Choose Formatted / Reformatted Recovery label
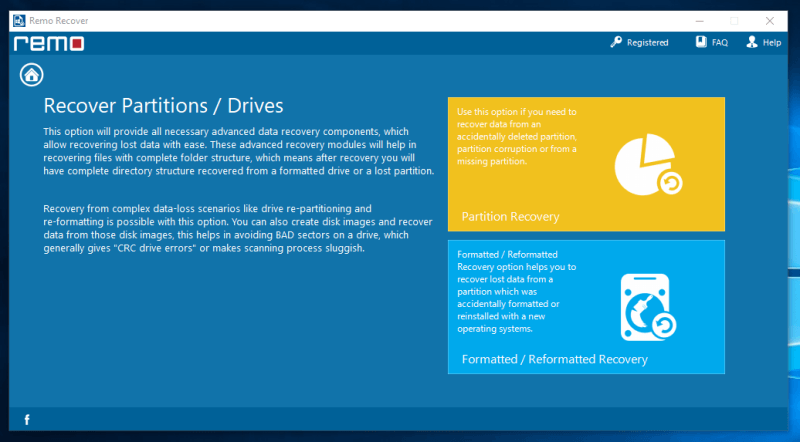Image resolution: width=800 pixels, height=442 pixels. tap(555, 359)
